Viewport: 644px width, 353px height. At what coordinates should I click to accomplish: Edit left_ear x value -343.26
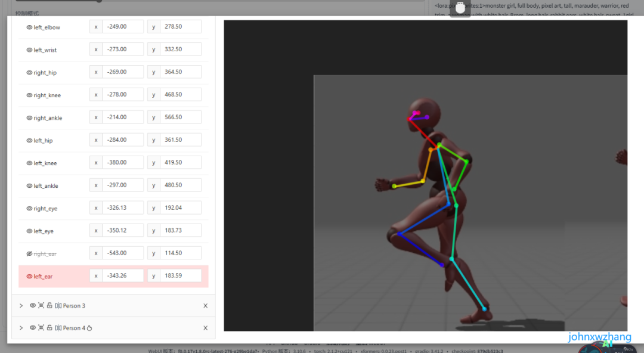pyautogui.click(x=123, y=275)
